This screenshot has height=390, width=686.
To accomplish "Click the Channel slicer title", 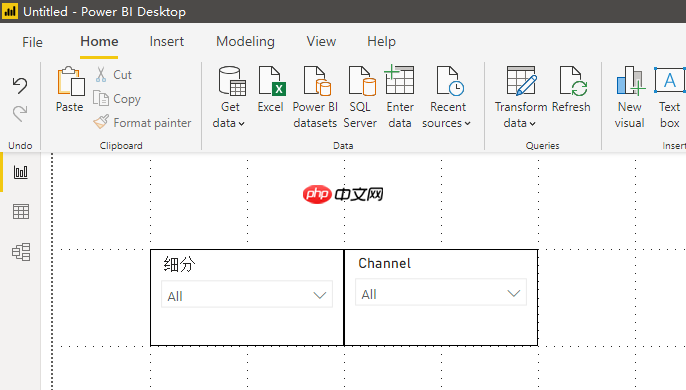I will [385, 264].
